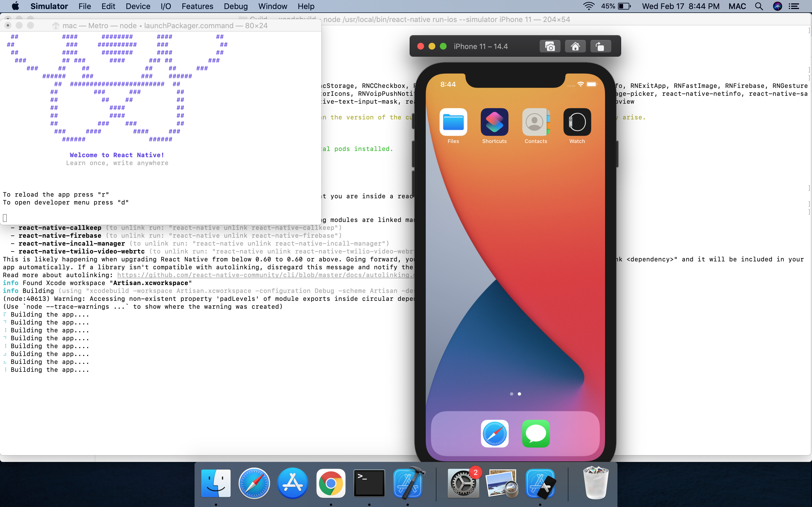Image resolution: width=812 pixels, height=507 pixels.
Task: Click the simulator screenshot camera button
Action: 550,46
